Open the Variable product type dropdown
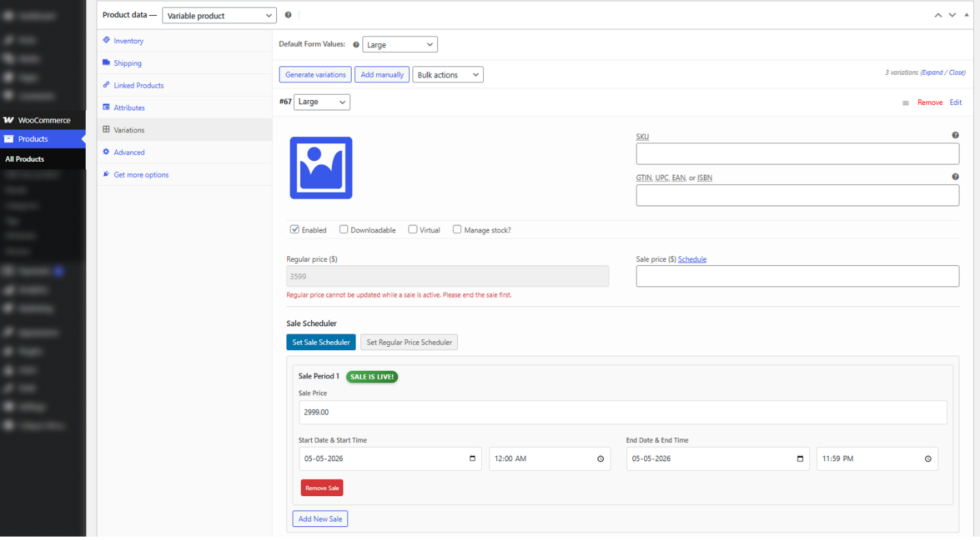The width and height of the screenshot is (980, 540). (x=219, y=15)
